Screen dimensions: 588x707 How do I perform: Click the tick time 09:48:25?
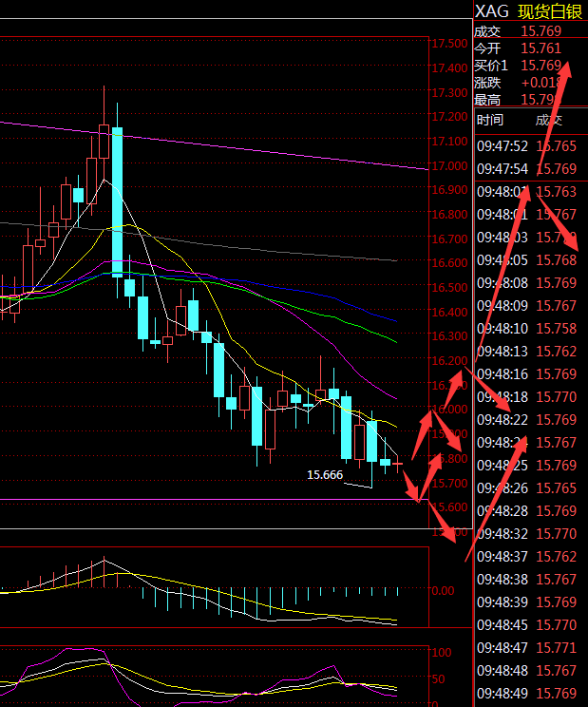coord(503,466)
